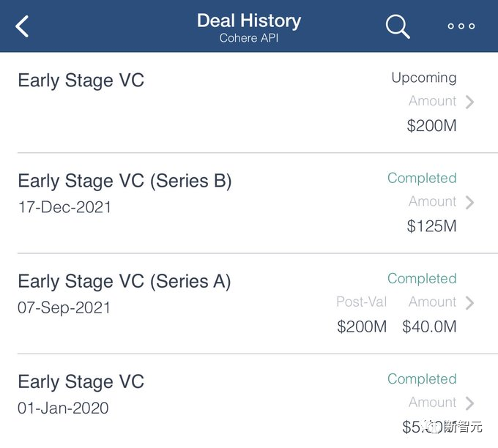Expand the 01-Jan-2020 deal chevron
The height and width of the screenshot is (448, 498).
tap(470, 403)
